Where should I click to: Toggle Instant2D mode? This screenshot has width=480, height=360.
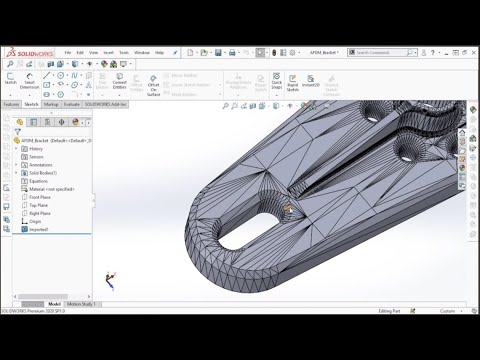point(311,81)
